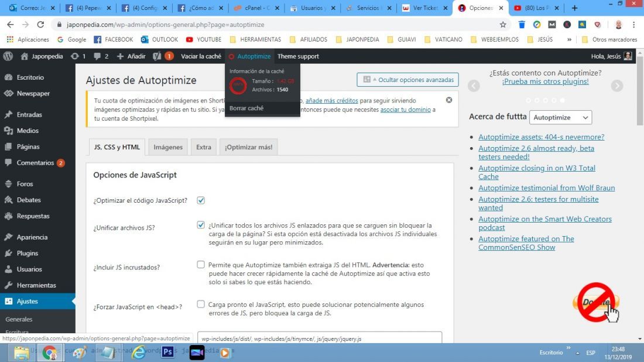The width and height of the screenshot is (644, 362).
Task: Switch to the ¡Optimizar más! tab
Action: [248, 147]
